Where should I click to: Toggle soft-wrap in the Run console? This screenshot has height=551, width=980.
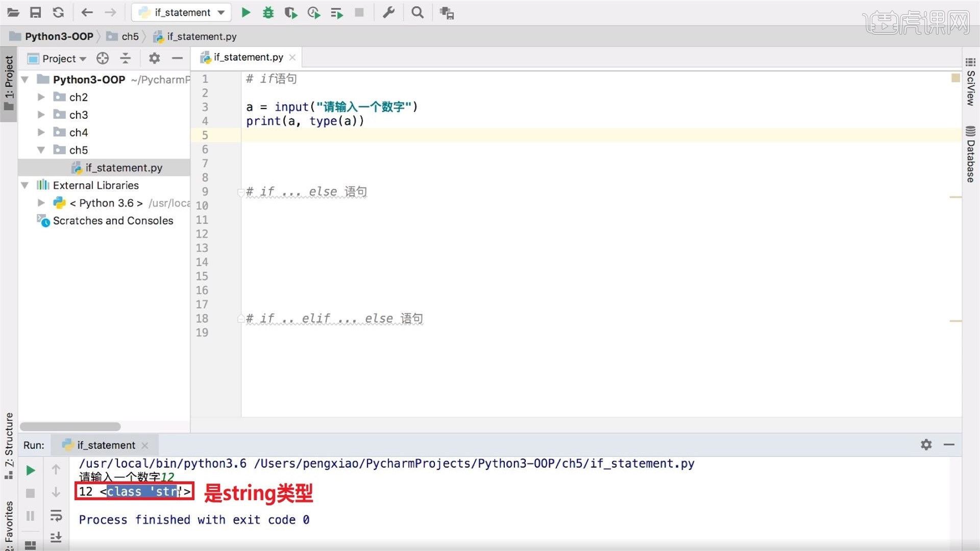(56, 516)
